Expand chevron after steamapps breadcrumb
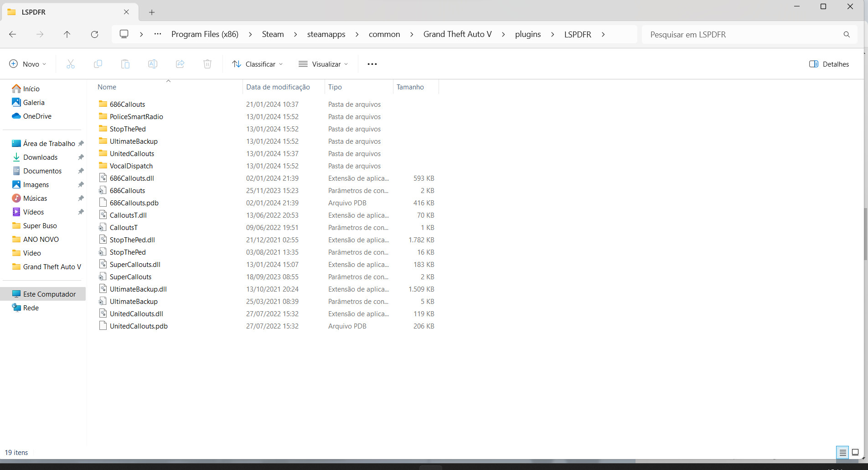The height and width of the screenshot is (470, 868). (x=357, y=35)
